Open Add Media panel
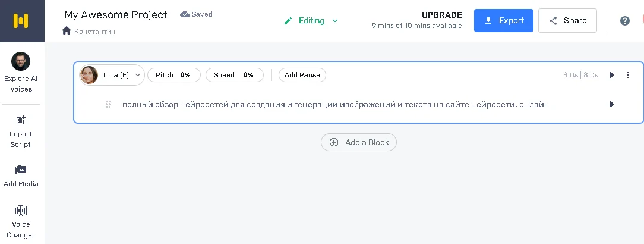Screen dimensions: 644x244 pyautogui.click(x=21, y=176)
